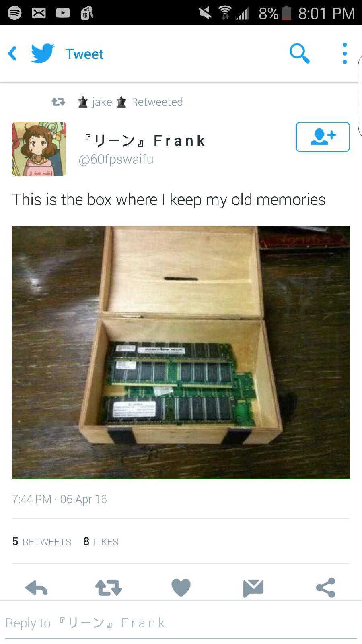The image size is (362, 644).
Task: Tap the back arrow icon
Action: click(12, 54)
